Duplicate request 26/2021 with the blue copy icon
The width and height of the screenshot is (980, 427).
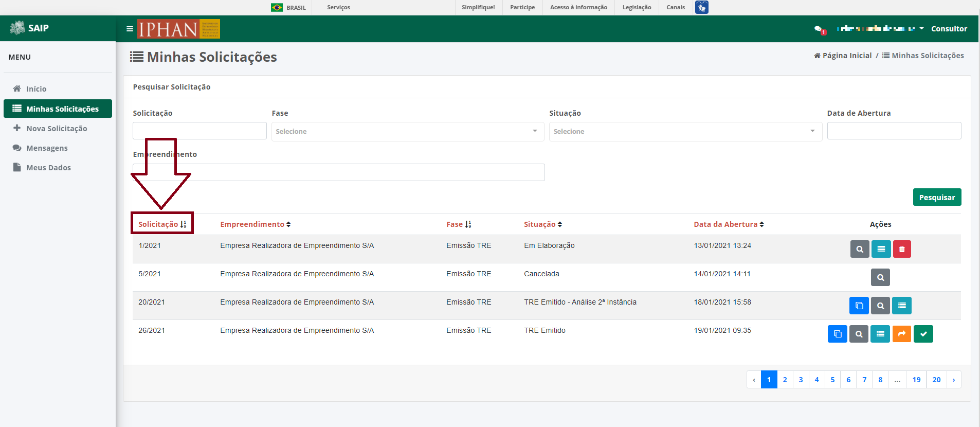click(x=838, y=334)
